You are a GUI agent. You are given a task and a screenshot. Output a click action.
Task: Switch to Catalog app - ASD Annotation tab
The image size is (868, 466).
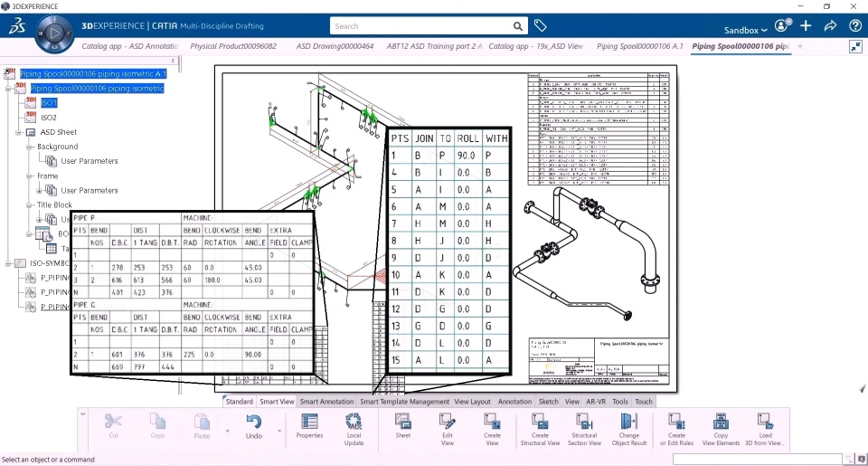click(130, 46)
